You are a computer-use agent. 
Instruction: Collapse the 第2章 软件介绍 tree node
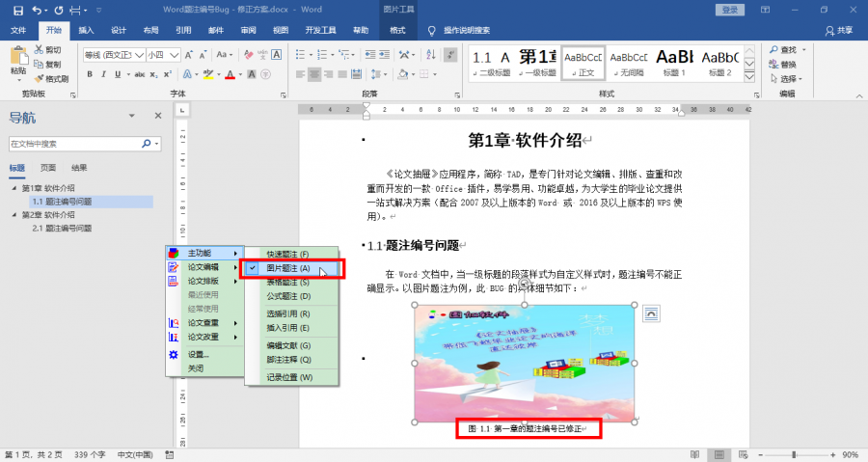(x=14, y=215)
